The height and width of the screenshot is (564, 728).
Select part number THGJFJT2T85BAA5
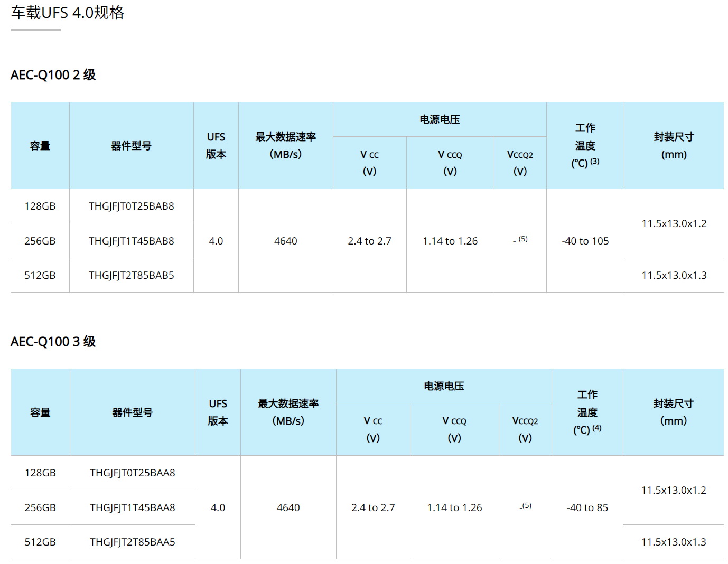132,542
